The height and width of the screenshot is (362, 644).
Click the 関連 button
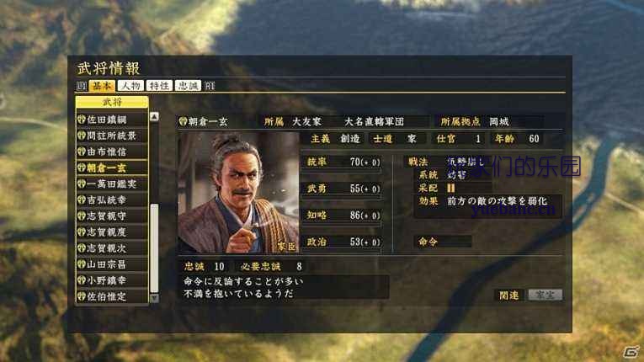pyautogui.click(x=509, y=295)
